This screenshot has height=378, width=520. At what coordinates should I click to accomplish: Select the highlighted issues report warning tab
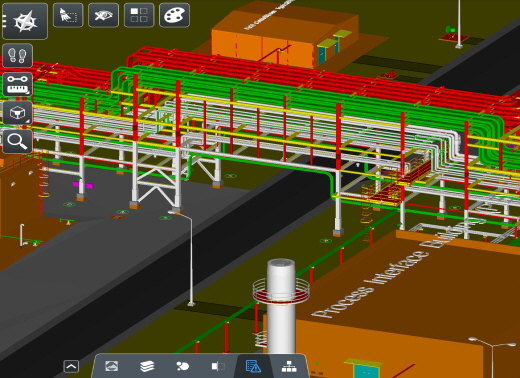[x=253, y=366]
